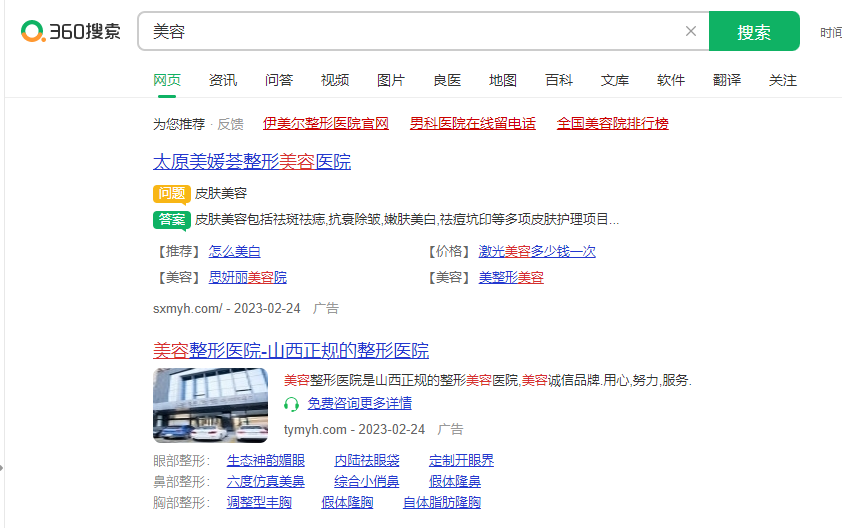Open 生态神韵媚眼 link
Screen dimensions: 842x528
tap(266, 460)
